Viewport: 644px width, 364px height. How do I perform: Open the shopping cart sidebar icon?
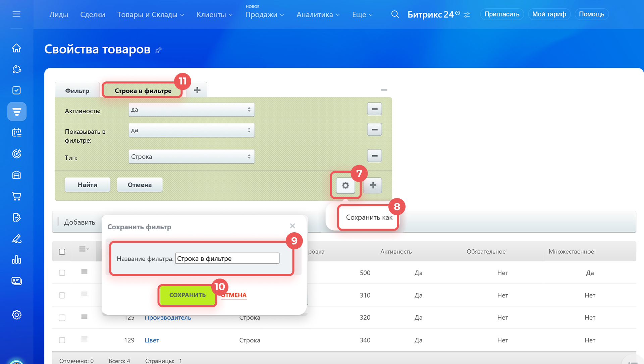pos(16,196)
